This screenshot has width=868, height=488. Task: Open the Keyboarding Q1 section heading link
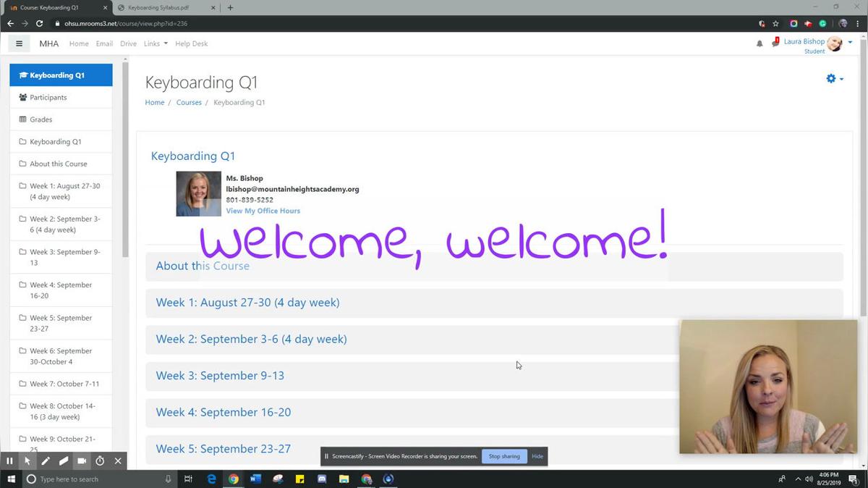[x=193, y=156]
